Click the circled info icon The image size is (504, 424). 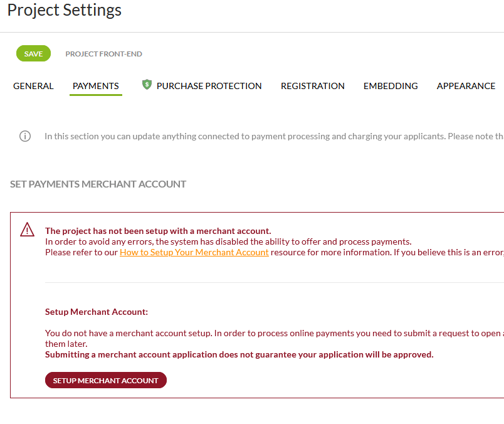[x=25, y=136]
